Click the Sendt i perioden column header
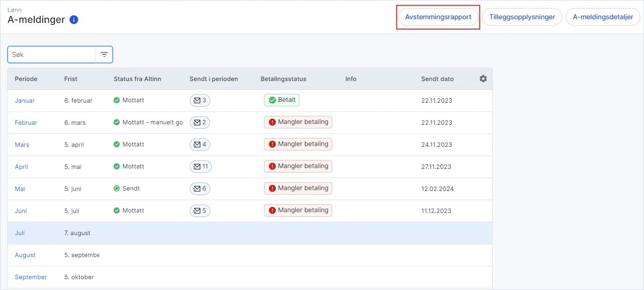This screenshot has height=290, width=644. [213, 79]
